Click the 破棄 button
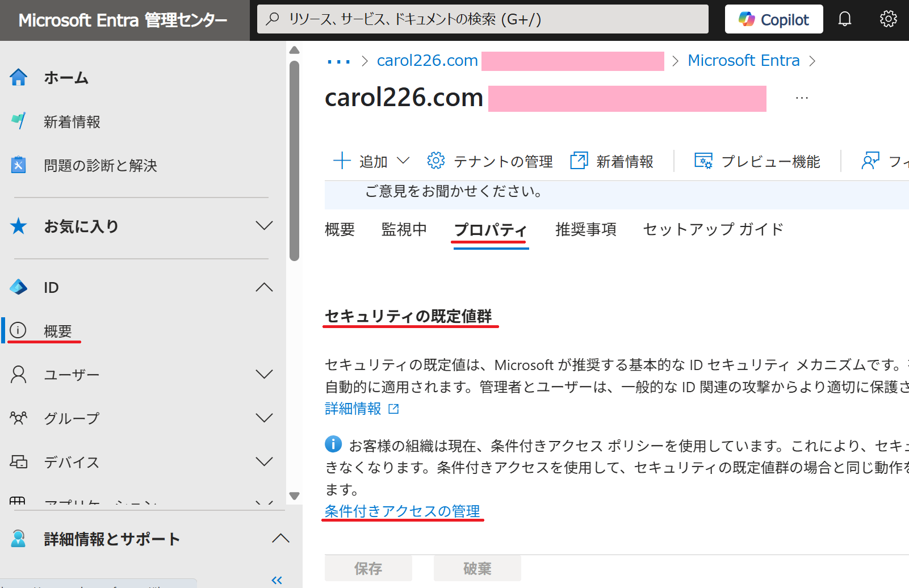 click(477, 568)
